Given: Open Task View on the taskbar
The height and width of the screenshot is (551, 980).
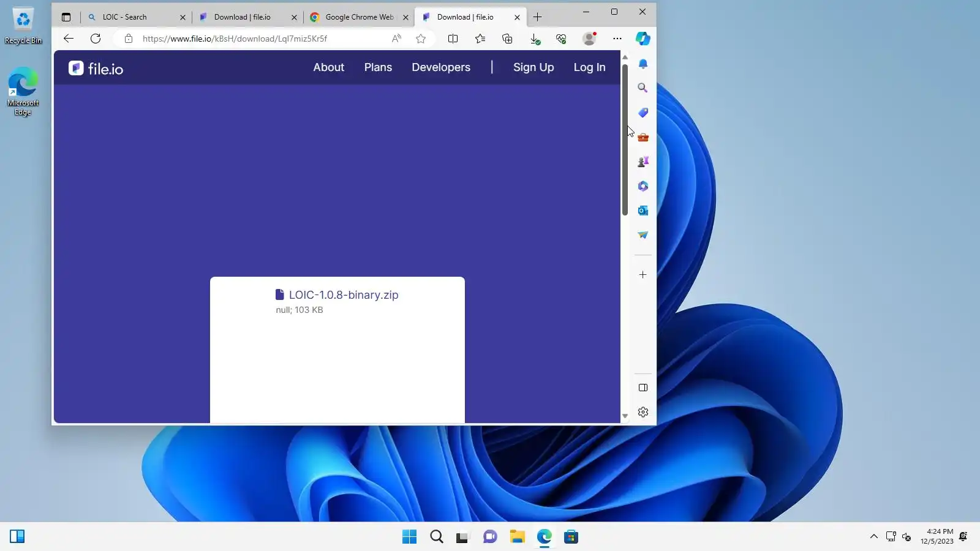Looking at the screenshot, I should 462,537.
